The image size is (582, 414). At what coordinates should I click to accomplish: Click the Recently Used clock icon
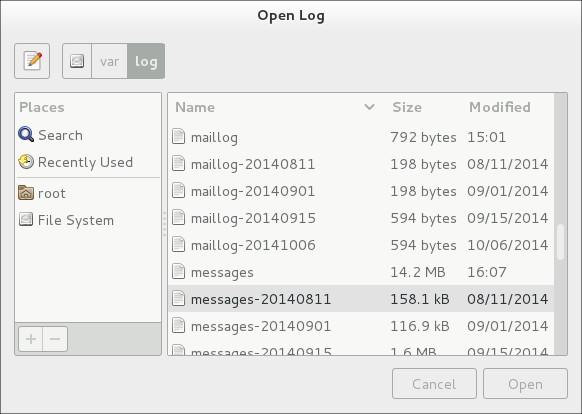click(x=26, y=162)
